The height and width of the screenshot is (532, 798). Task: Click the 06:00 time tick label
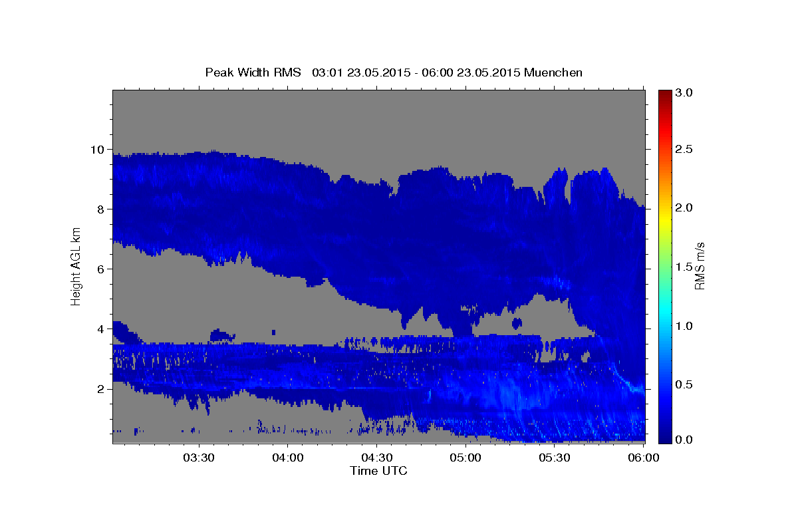click(x=644, y=458)
